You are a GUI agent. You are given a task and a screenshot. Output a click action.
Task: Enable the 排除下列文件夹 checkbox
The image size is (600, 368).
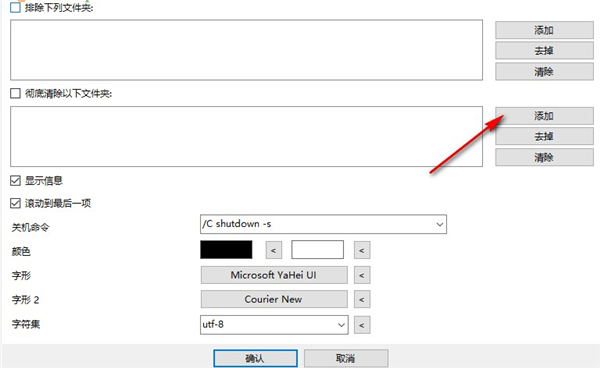(x=15, y=7)
